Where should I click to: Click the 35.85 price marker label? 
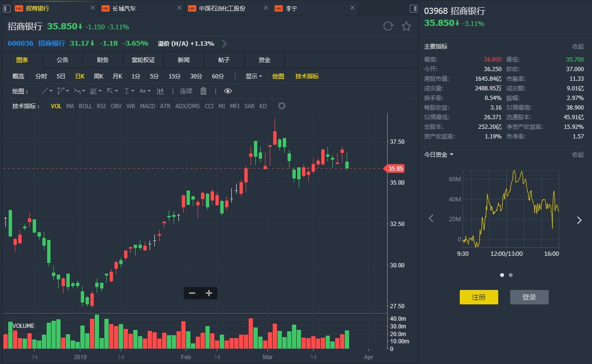(x=394, y=168)
